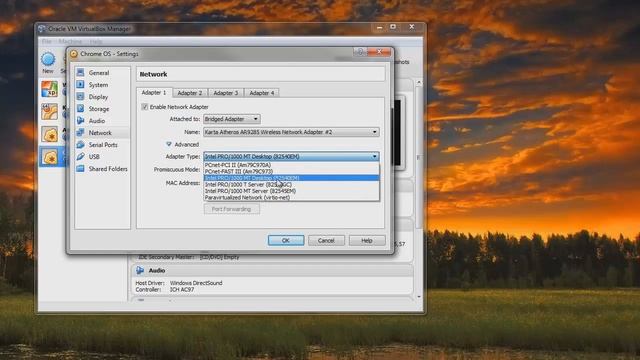The width and height of the screenshot is (640, 360).
Task: Select the third virtual machine in list
Action: [49, 134]
